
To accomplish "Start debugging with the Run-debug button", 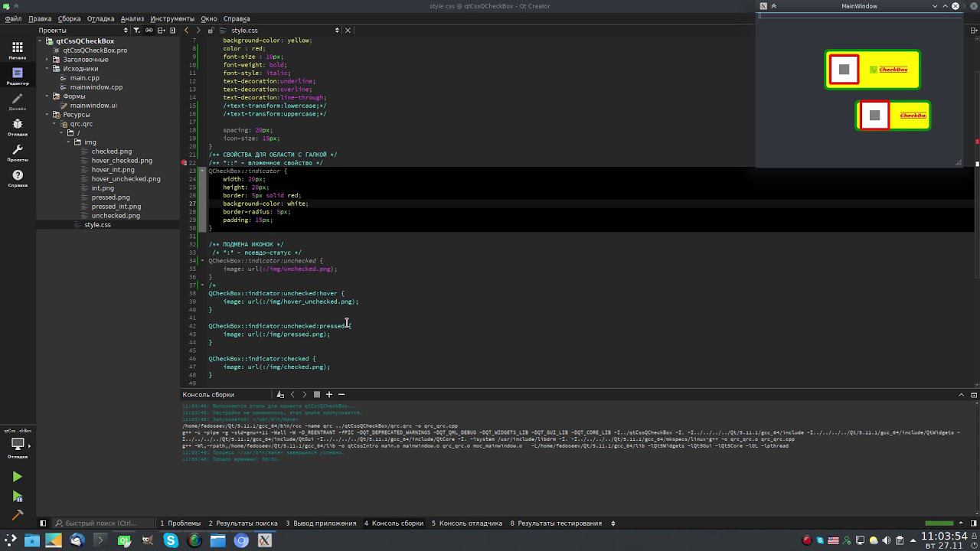I will pyautogui.click(x=17, y=496).
